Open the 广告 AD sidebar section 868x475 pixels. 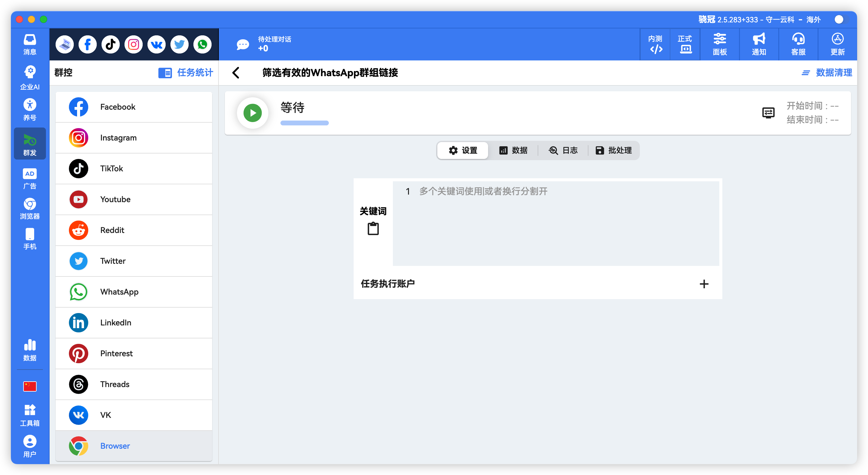click(30, 179)
